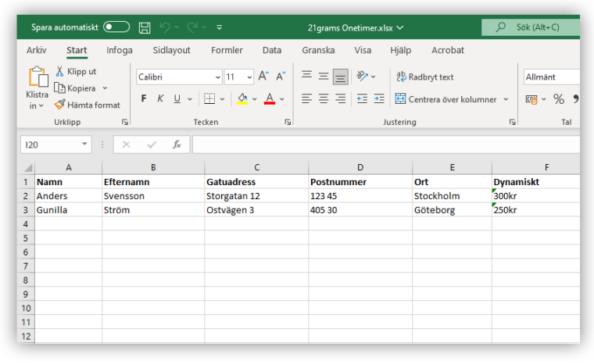The image size is (594, 364).
Task: Switch to the Infoga tab
Action: 120,50
